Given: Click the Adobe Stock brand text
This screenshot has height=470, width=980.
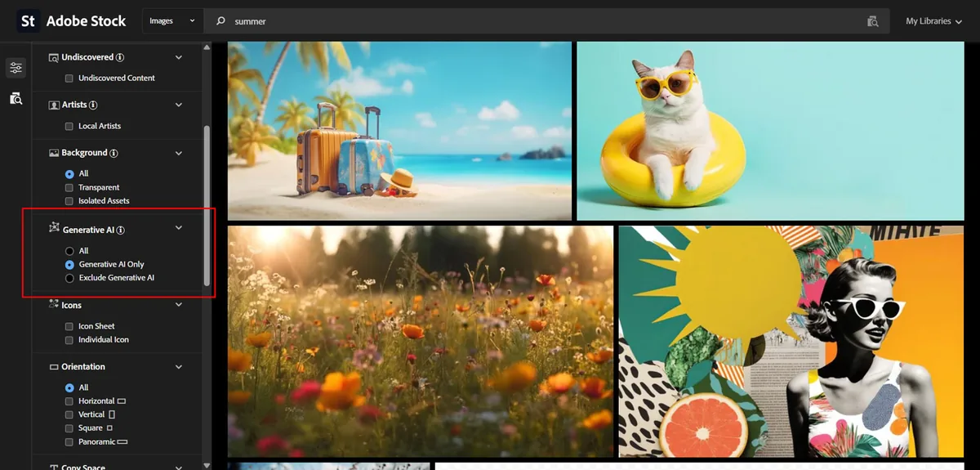Looking at the screenshot, I should coord(86,20).
